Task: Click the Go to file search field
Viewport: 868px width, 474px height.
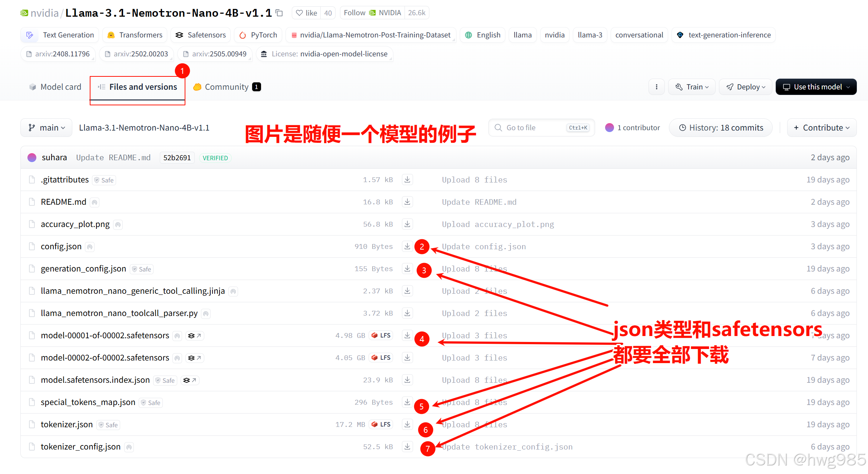Action: pyautogui.click(x=534, y=128)
